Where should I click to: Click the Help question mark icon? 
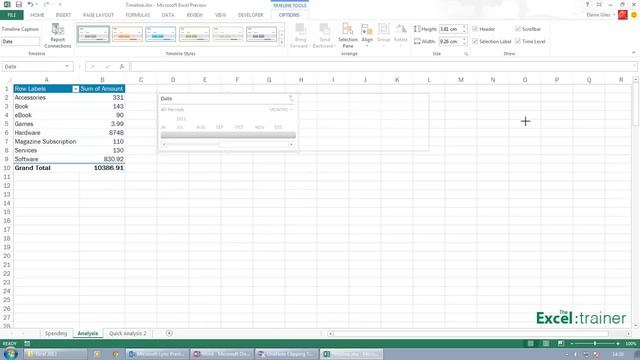pos(587,4)
